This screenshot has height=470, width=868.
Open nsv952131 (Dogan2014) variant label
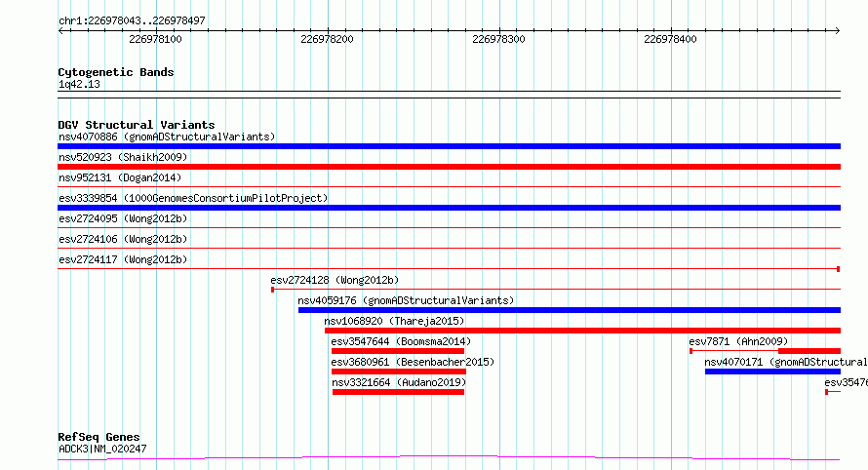[x=120, y=177]
